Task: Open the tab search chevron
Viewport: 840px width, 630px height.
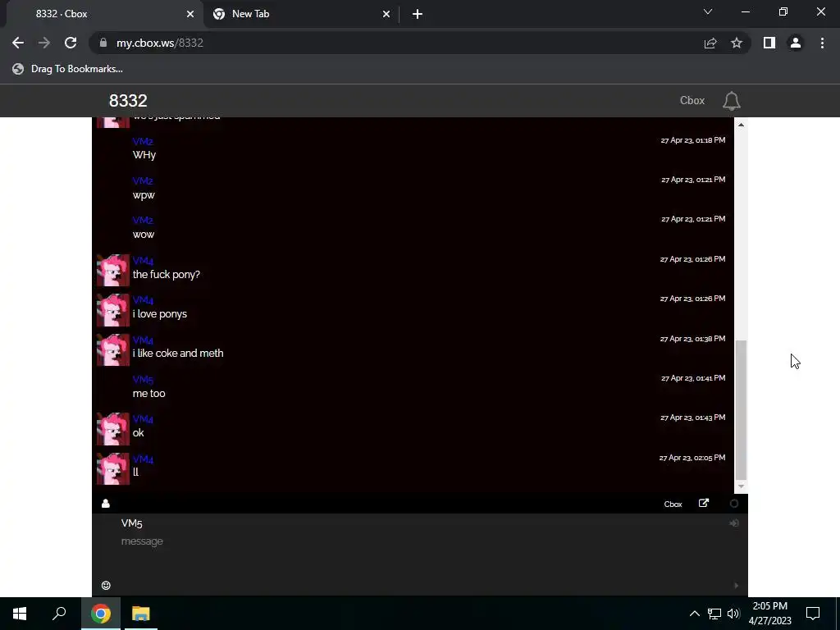Action: (708, 11)
